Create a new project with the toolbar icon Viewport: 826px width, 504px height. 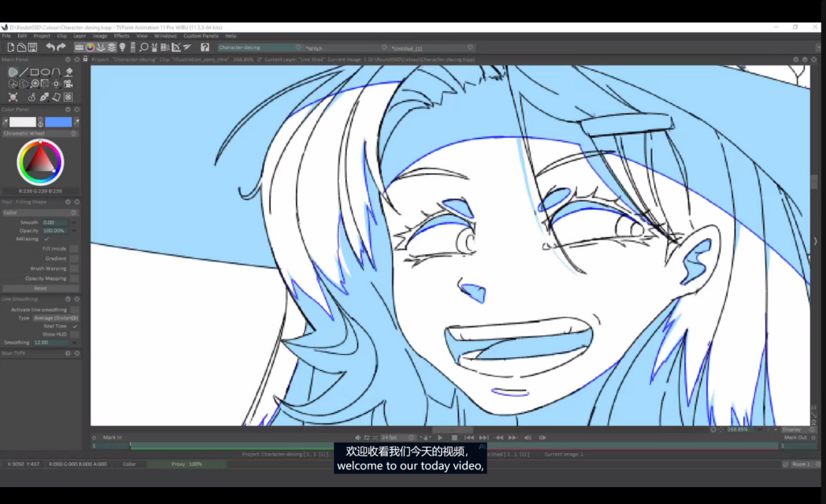coord(10,48)
